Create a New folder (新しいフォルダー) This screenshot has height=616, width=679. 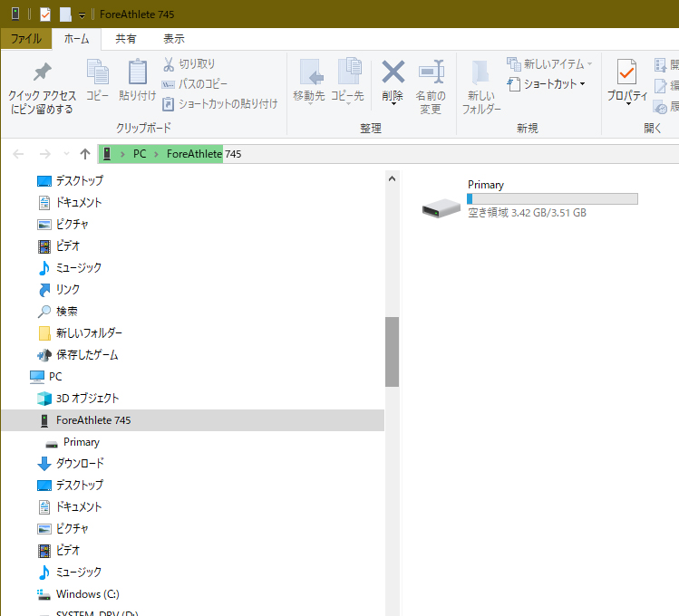[481, 87]
